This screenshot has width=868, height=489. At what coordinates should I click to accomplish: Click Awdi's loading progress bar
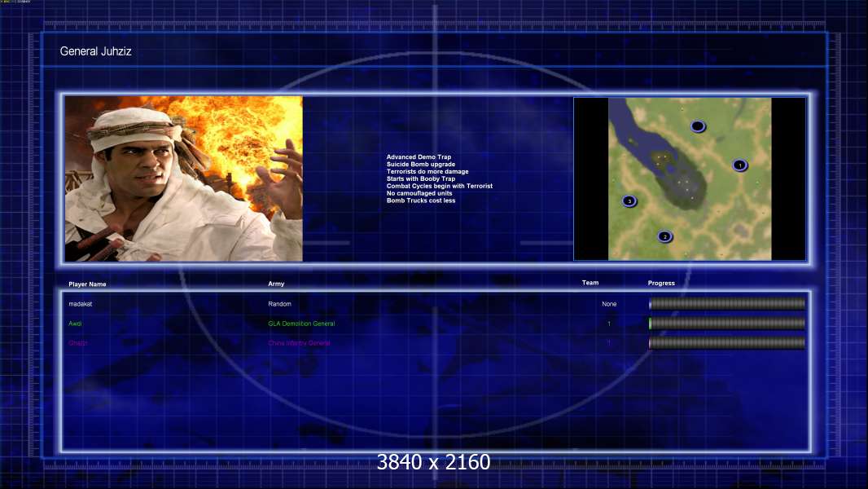point(727,324)
